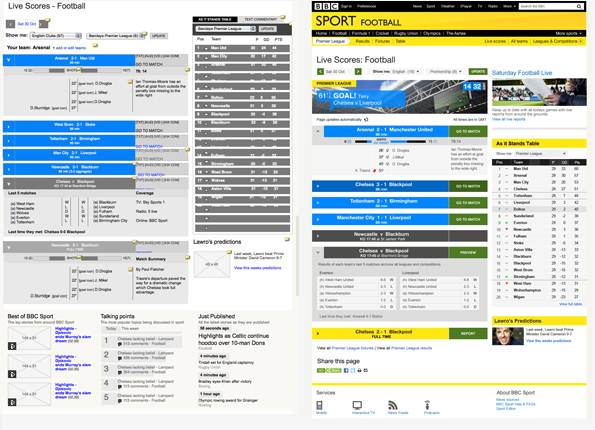Open the News Feeds RSS icon
The width and height of the screenshot is (595, 430).
(x=393, y=405)
